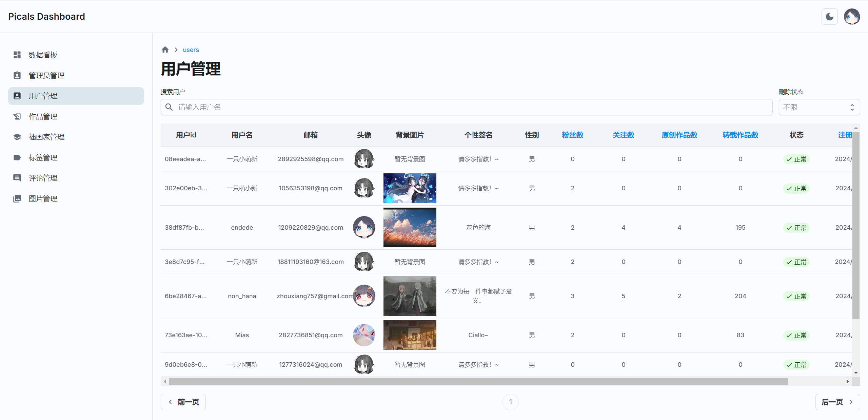Click the photo library icon beside 图片管理

point(17,198)
